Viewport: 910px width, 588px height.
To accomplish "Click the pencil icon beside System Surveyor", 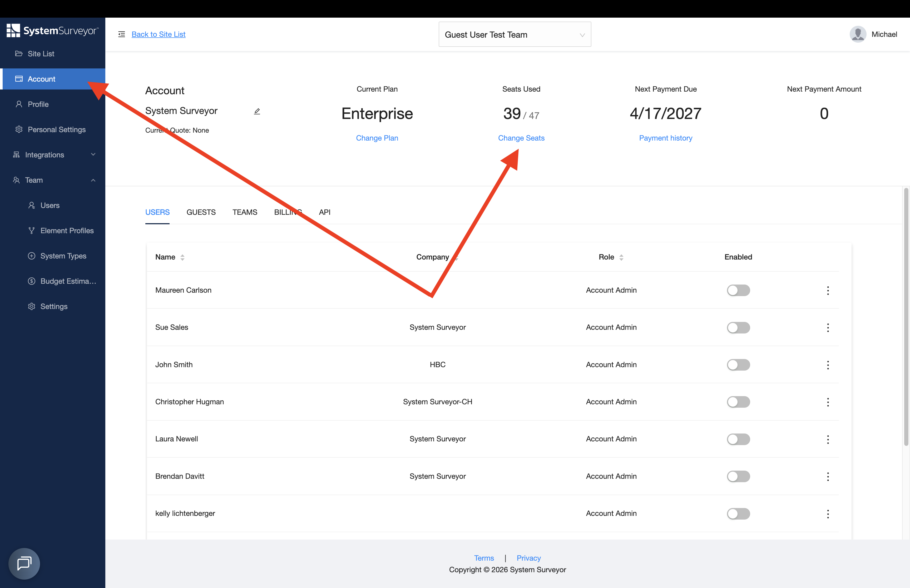I will (x=257, y=111).
